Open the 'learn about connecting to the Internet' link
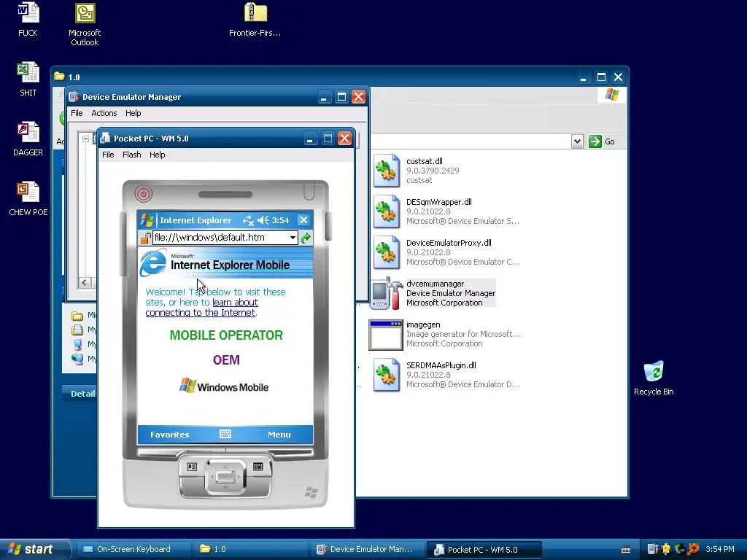This screenshot has width=747, height=560. pos(202,307)
